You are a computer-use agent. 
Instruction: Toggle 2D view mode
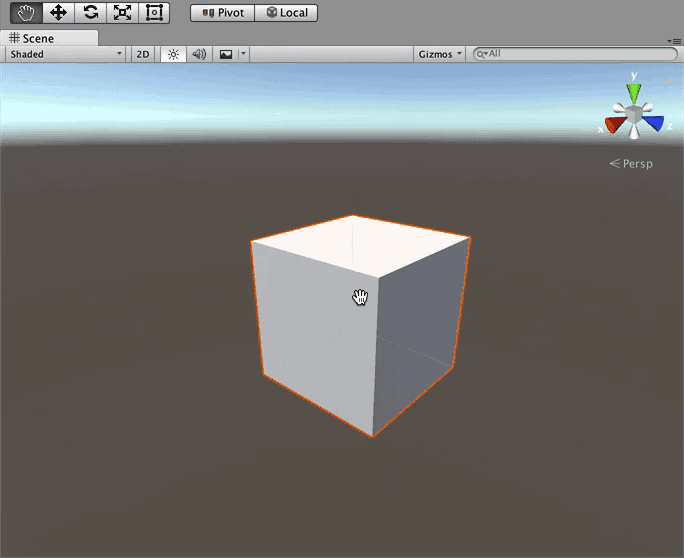click(143, 54)
